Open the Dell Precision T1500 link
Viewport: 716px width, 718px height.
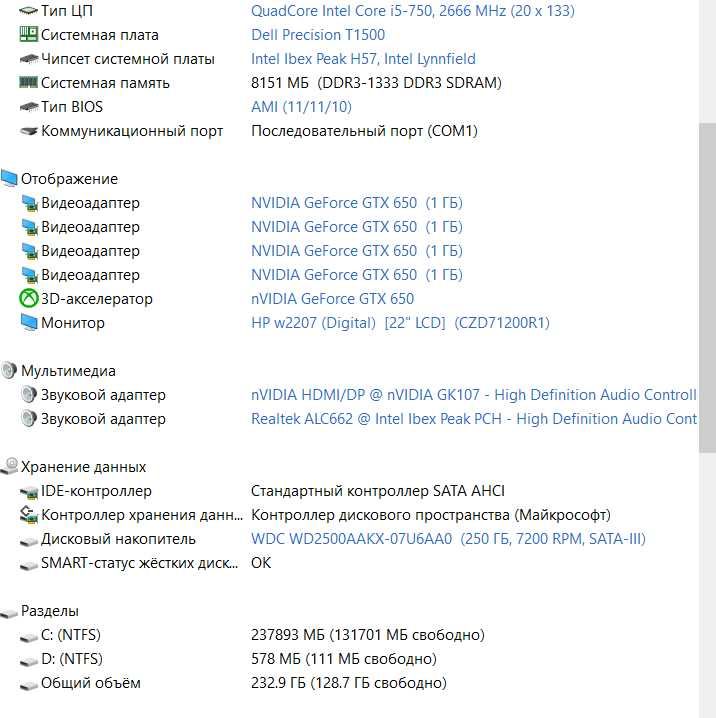point(318,34)
